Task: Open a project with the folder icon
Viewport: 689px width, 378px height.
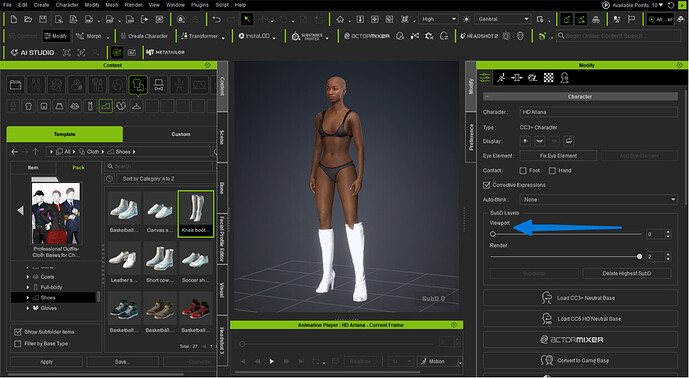Action: click(28, 19)
